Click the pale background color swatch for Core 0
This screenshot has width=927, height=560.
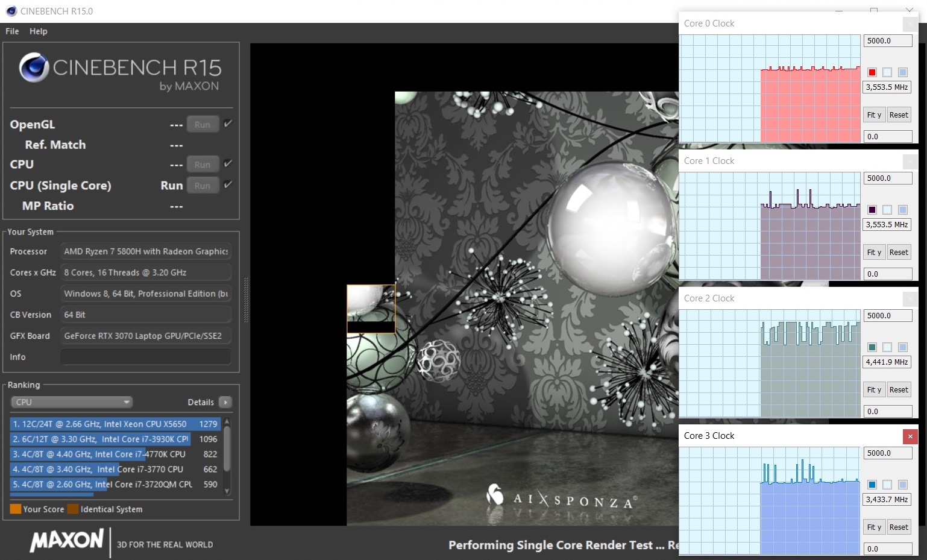click(x=887, y=72)
